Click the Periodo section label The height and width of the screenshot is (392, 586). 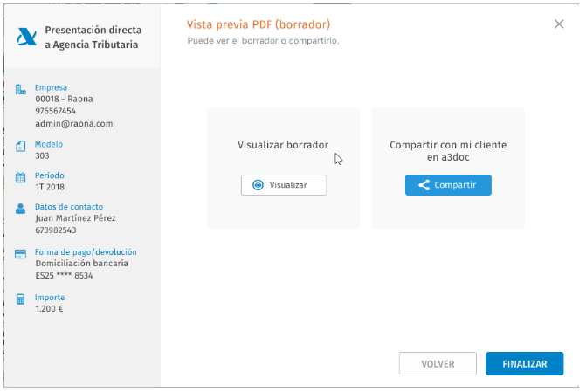(49, 175)
